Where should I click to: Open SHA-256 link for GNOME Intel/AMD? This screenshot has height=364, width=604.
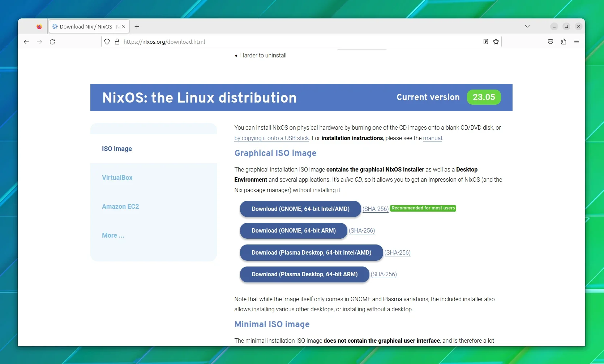(376, 209)
